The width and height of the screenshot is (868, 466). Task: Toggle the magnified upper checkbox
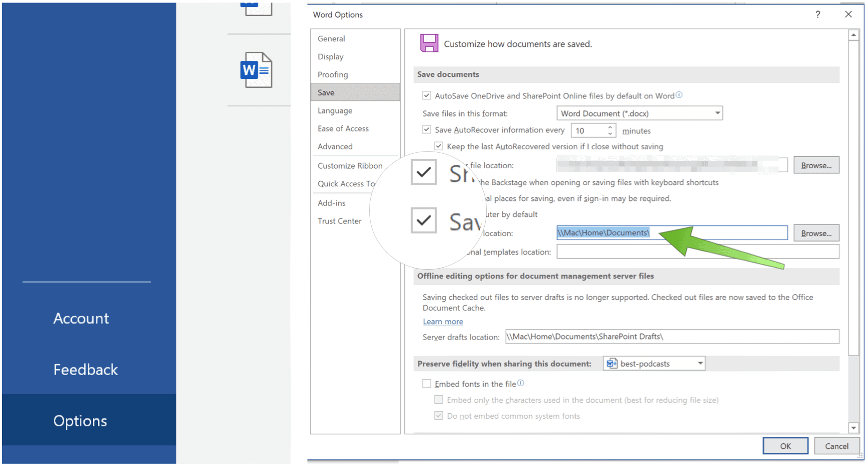pos(424,172)
